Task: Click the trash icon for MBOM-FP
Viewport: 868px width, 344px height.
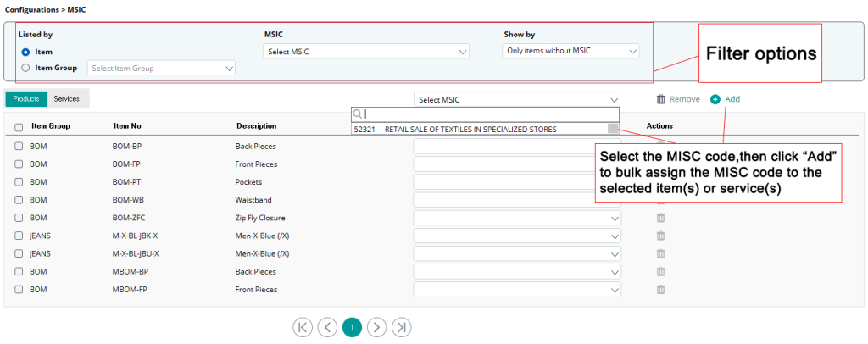Action: coord(660,289)
